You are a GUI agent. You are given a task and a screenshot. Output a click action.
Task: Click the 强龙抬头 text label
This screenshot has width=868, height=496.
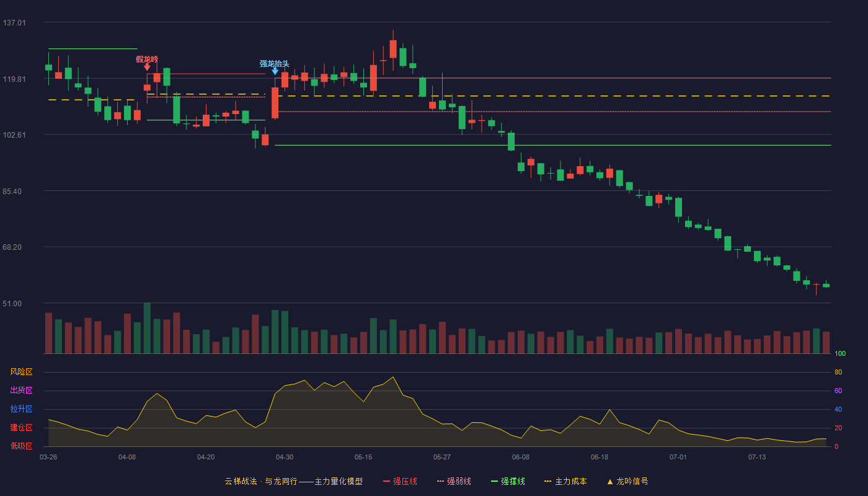[x=275, y=63]
